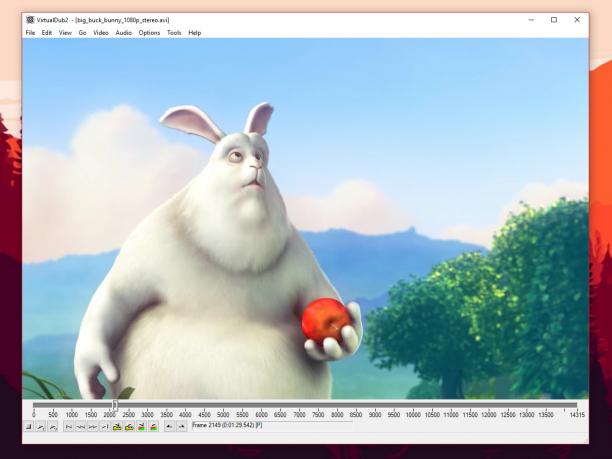Open the Audio menu
Screen dimensions: 612x459
tap(123, 33)
